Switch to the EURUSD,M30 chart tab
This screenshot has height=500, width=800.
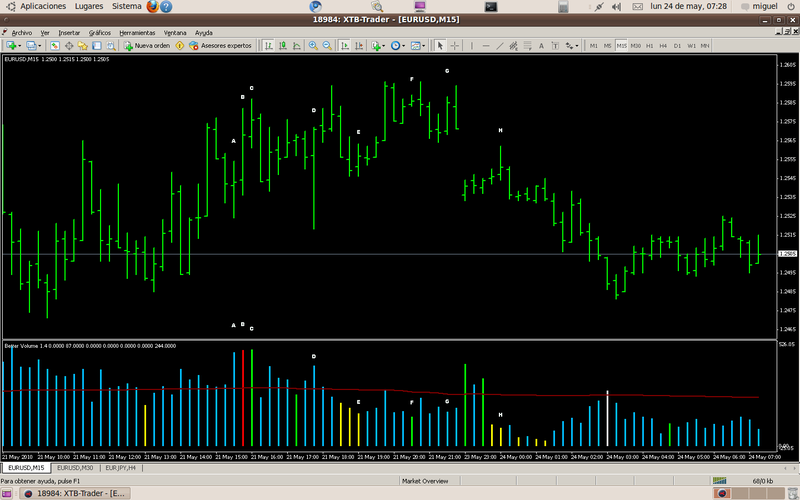(74, 467)
